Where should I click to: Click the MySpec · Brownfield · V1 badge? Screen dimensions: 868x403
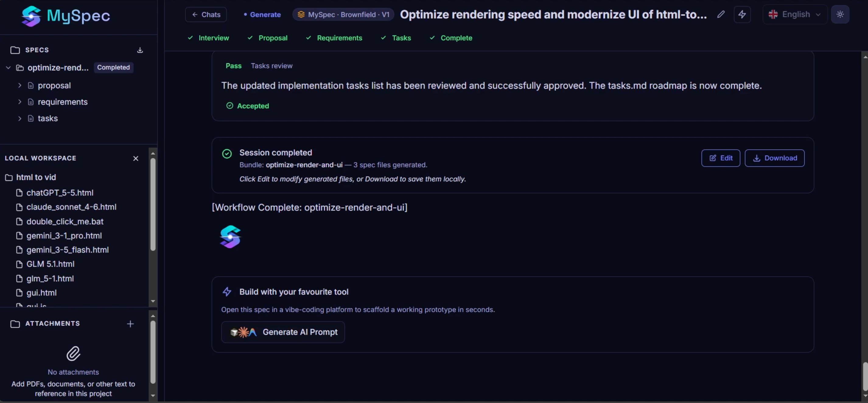[x=343, y=15]
